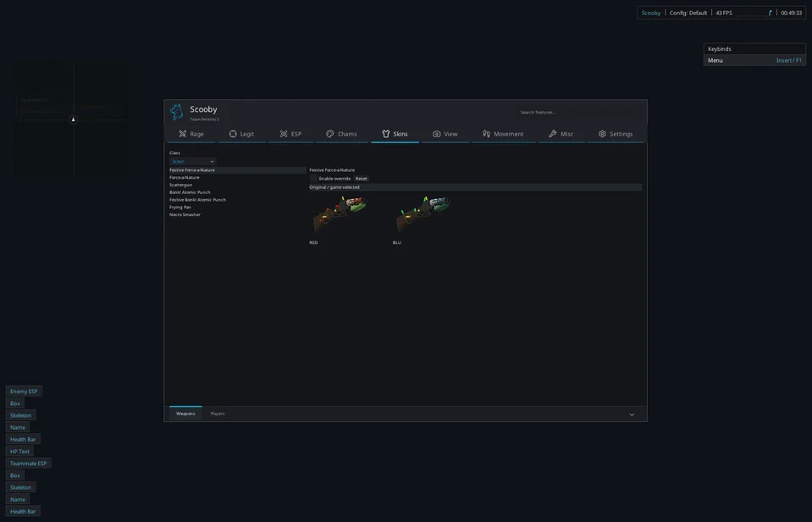The image size is (812, 522).
Task: Select Necro Smasher in the weapon list
Action: [238, 214]
